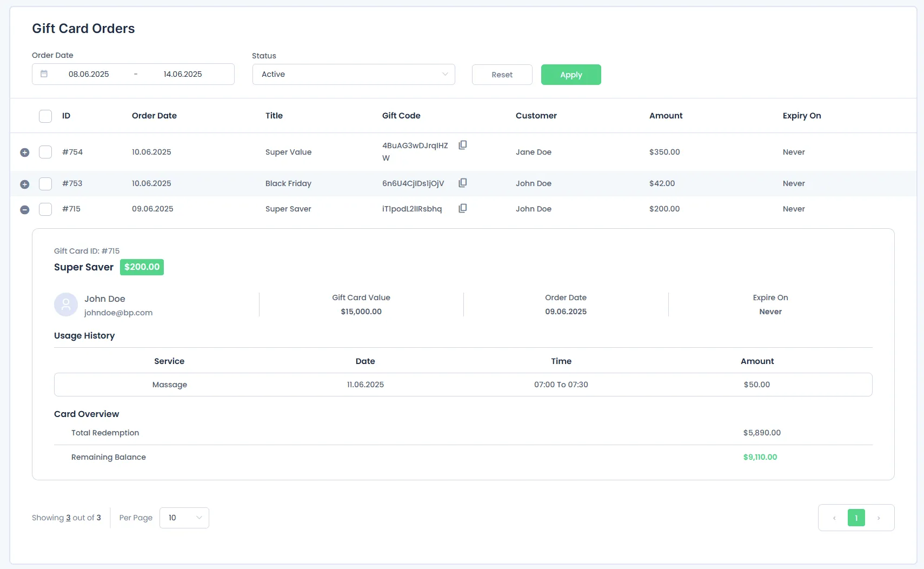Viewport: 924px width, 569px height.
Task: Edit start date 08.06.2025
Action: click(x=89, y=74)
